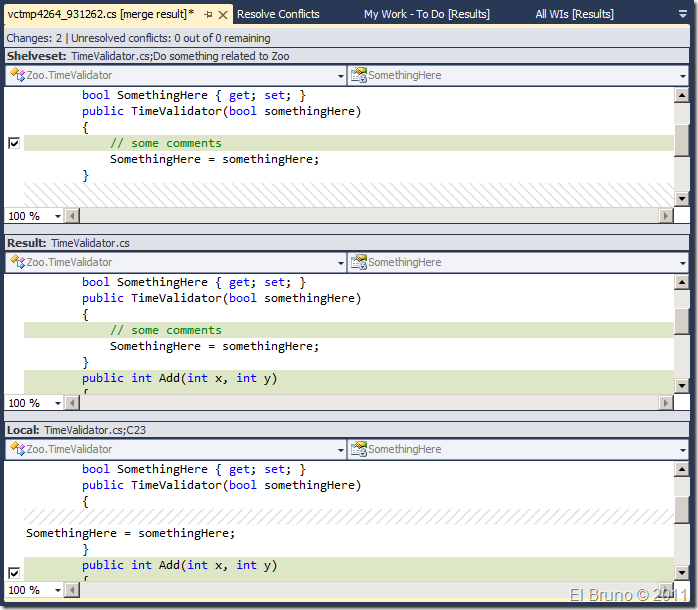Close the vctmp4264 merge result tab
698x610 pixels.
223,14
